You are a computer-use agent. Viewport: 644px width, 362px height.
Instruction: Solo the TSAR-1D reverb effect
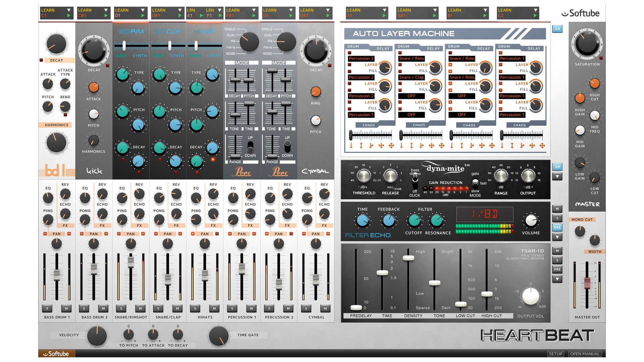pyautogui.click(x=557, y=260)
